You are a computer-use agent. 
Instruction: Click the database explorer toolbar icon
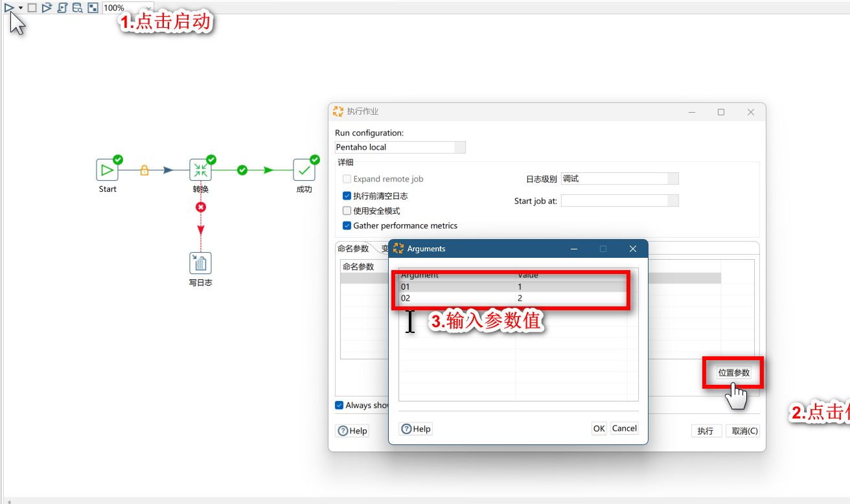tap(77, 8)
